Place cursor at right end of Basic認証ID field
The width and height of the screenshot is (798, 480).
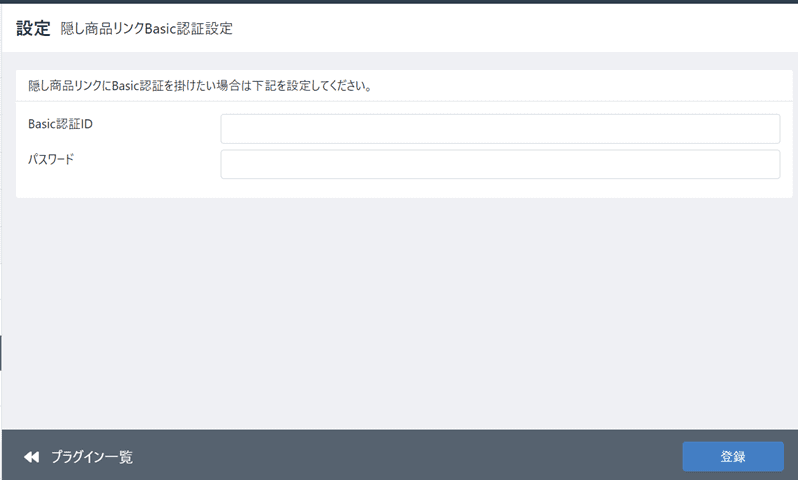click(768, 129)
